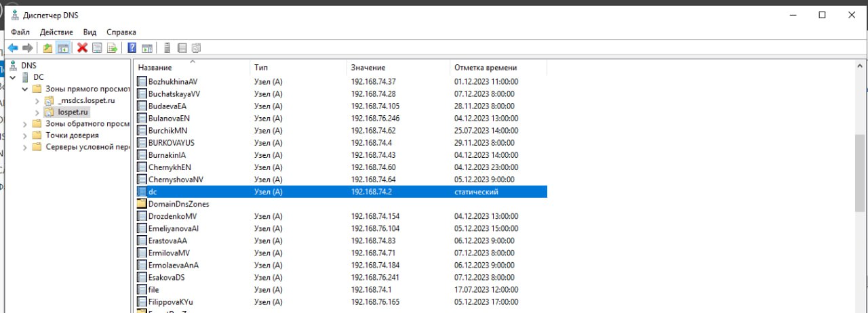Viewport: 868px width, 313px height.
Task: Select the ErmilovaMV record name
Action: [x=169, y=253]
